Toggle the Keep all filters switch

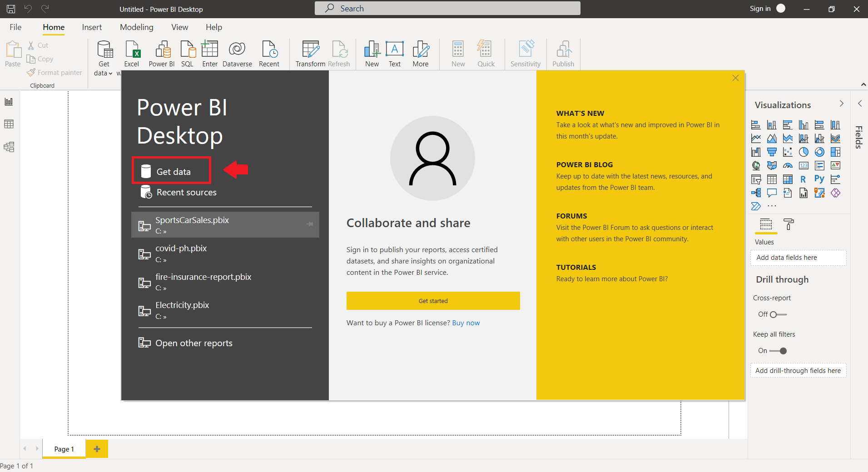point(778,351)
